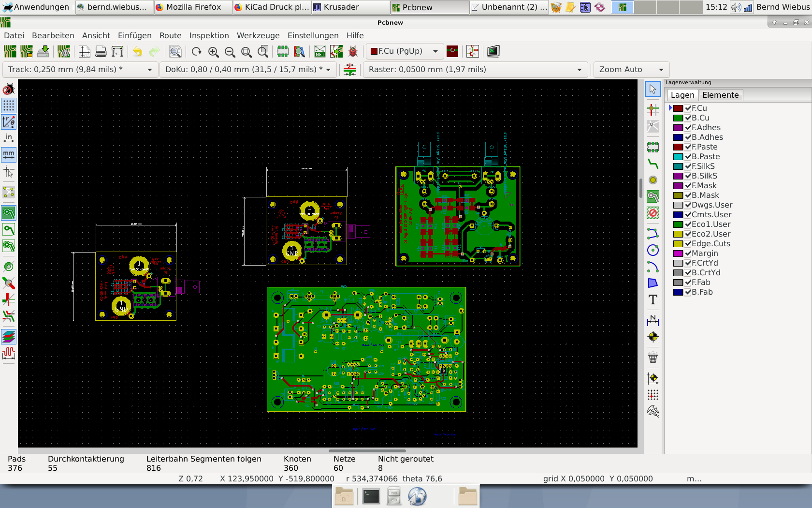Viewport: 812px width, 508px height.
Task: Click the Plot icon
Action: (x=117, y=51)
